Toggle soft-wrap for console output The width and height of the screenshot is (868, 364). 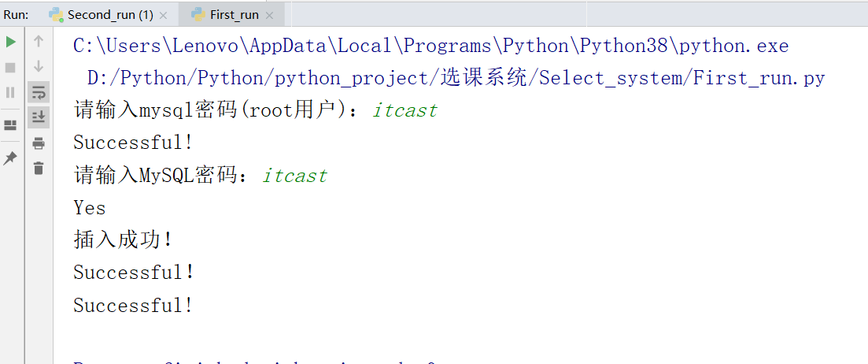click(39, 92)
